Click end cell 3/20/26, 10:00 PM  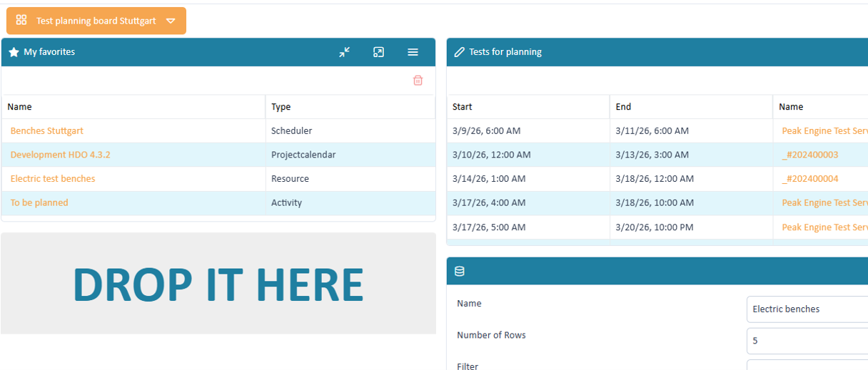pos(691,227)
